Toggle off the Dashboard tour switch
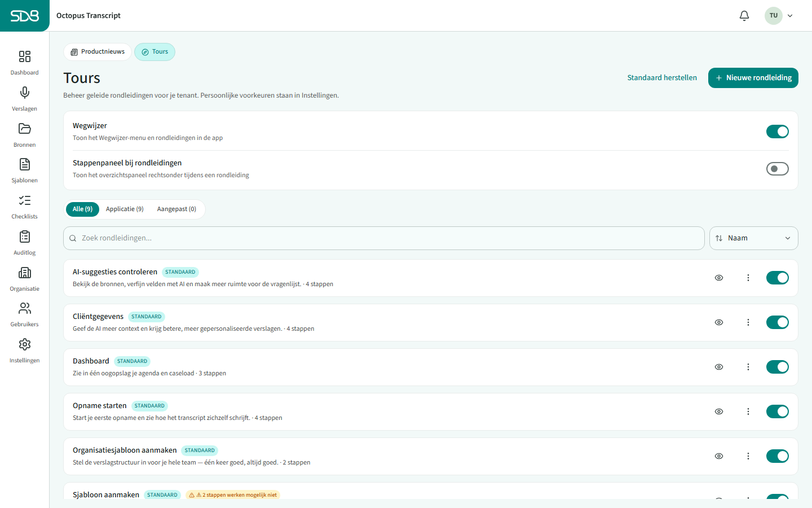The height and width of the screenshot is (508, 812). coord(777,367)
